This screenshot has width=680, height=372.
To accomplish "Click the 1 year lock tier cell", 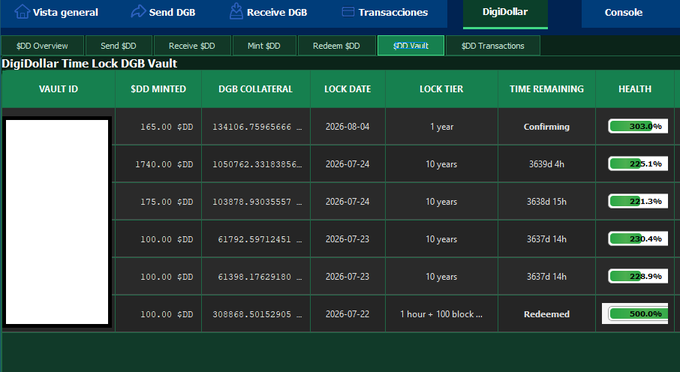I will [441, 127].
